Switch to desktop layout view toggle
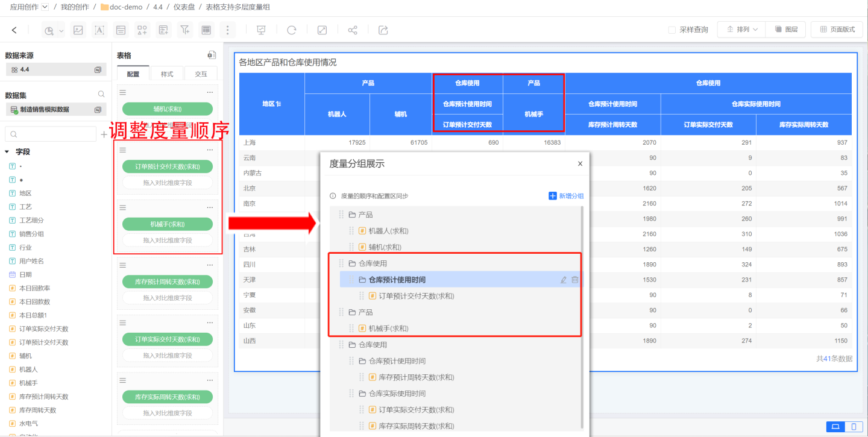The width and height of the screenshot is (868, 437). click(835, 427)
